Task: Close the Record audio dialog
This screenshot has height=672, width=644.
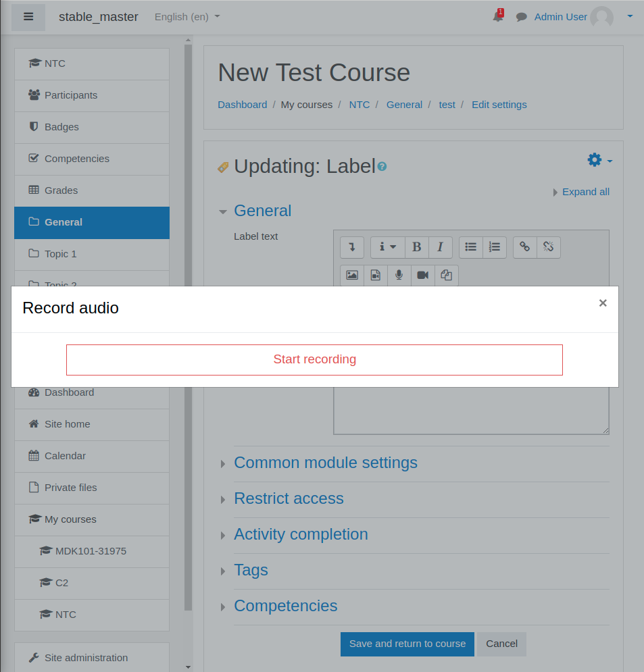Action: click(602, 303)
